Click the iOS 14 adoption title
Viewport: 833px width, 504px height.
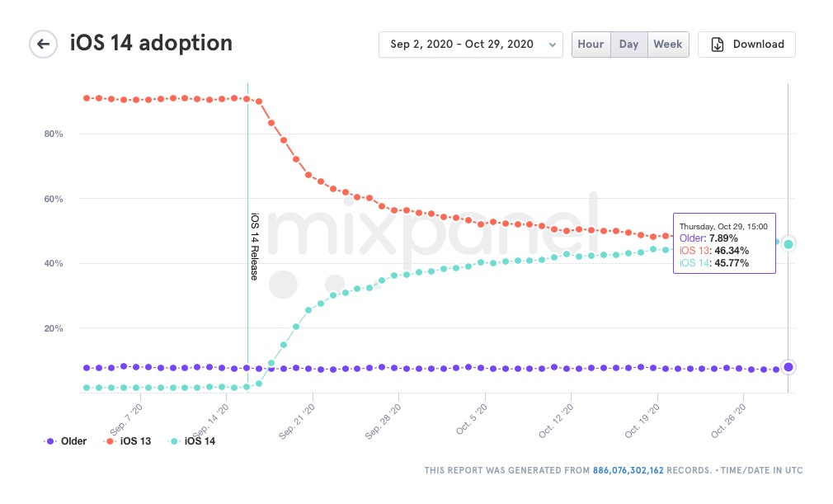151,43
